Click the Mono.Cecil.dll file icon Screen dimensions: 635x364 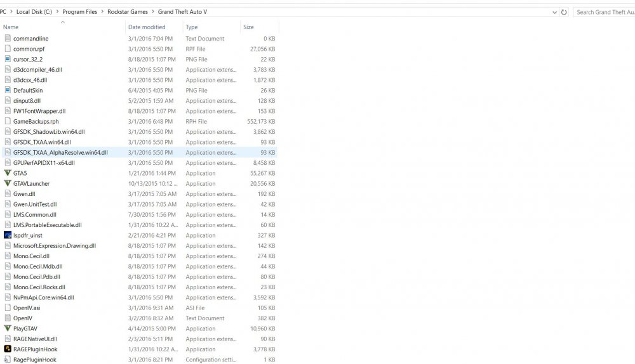point(7,256)
